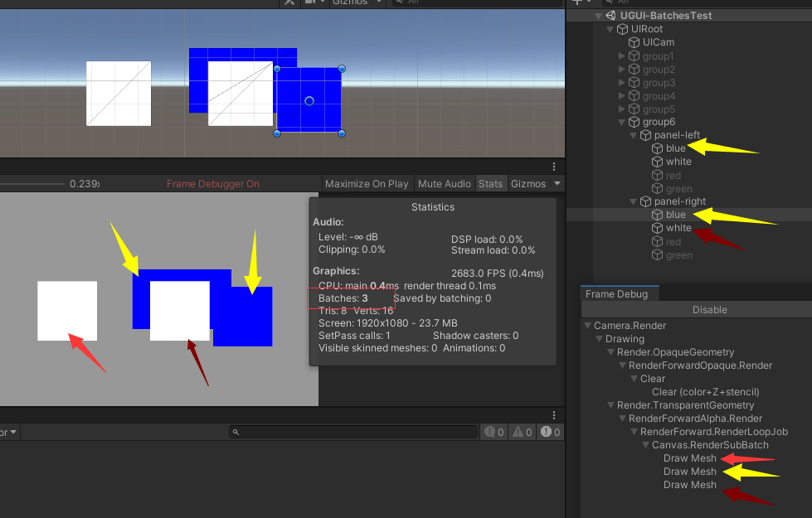Select the first Draw Mesh event
The height and width of the screenshot is (518, 812).
(689, 458)
